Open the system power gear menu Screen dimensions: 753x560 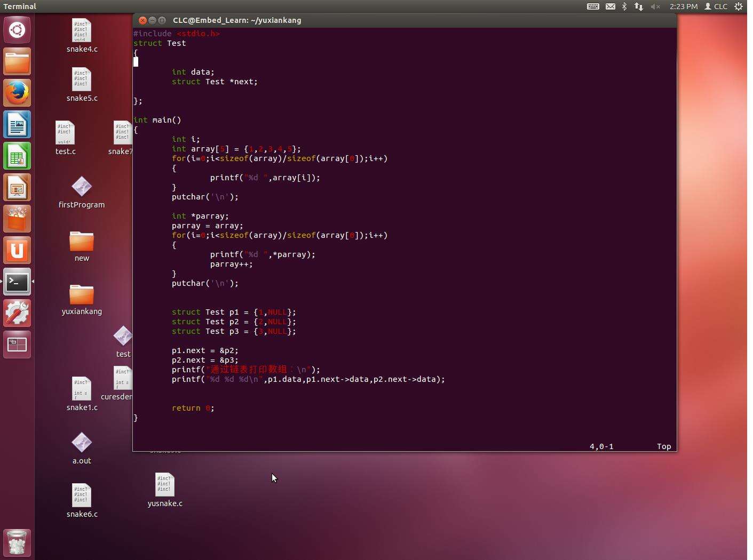pos(739,6)
